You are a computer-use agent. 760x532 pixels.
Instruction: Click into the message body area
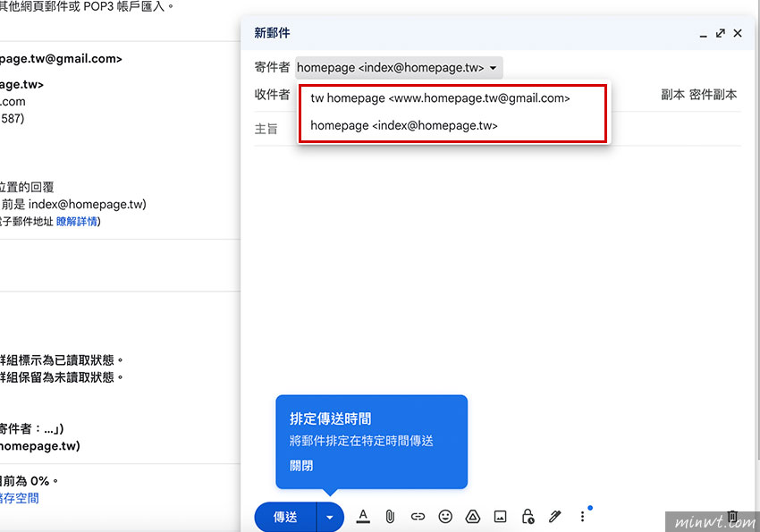pyautogui.click(x=497, y=271)
